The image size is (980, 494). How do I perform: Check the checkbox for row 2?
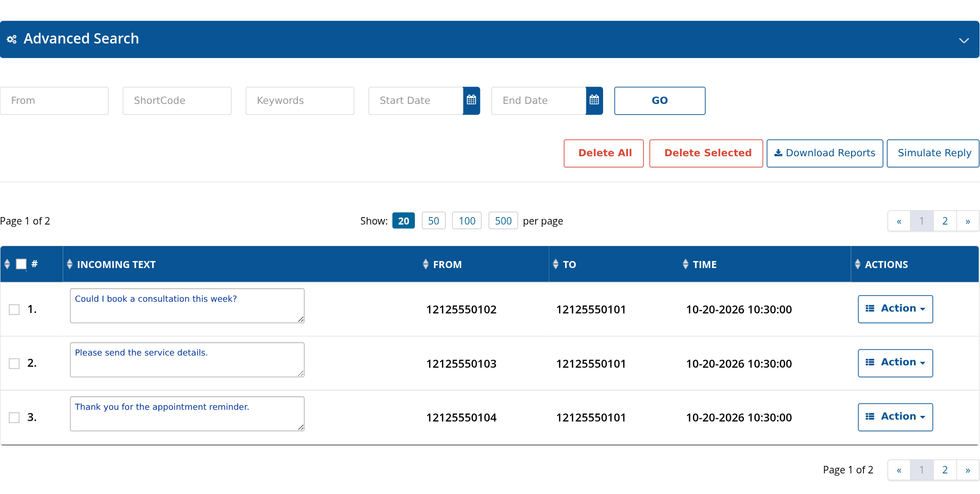click(15, 363)
